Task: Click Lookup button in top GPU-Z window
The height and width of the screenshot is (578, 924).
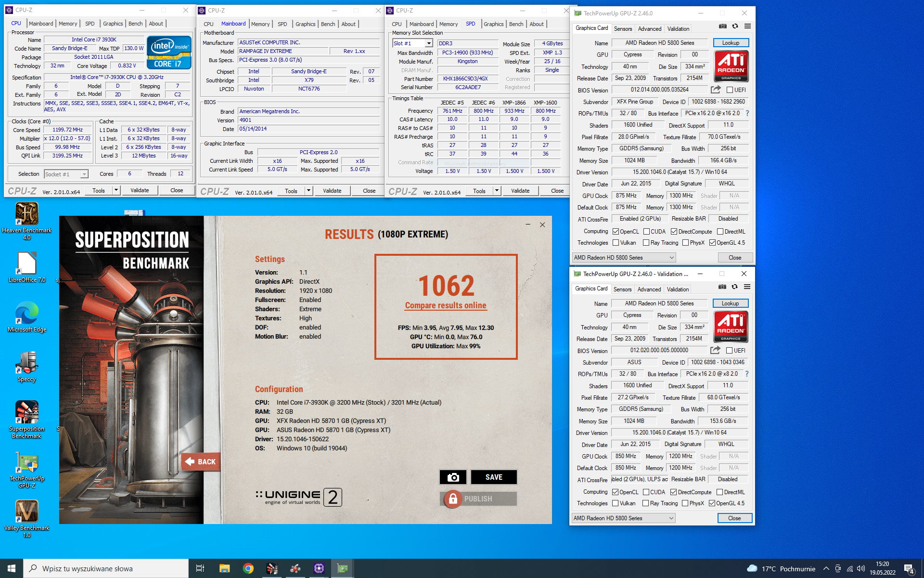Action: point(731,43)
